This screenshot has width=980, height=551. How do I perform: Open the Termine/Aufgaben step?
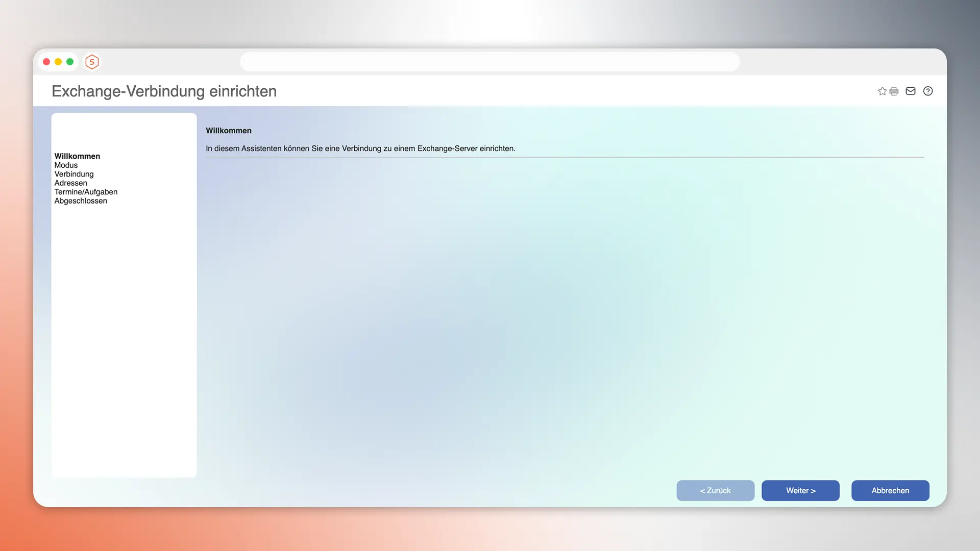coord(86,192)
